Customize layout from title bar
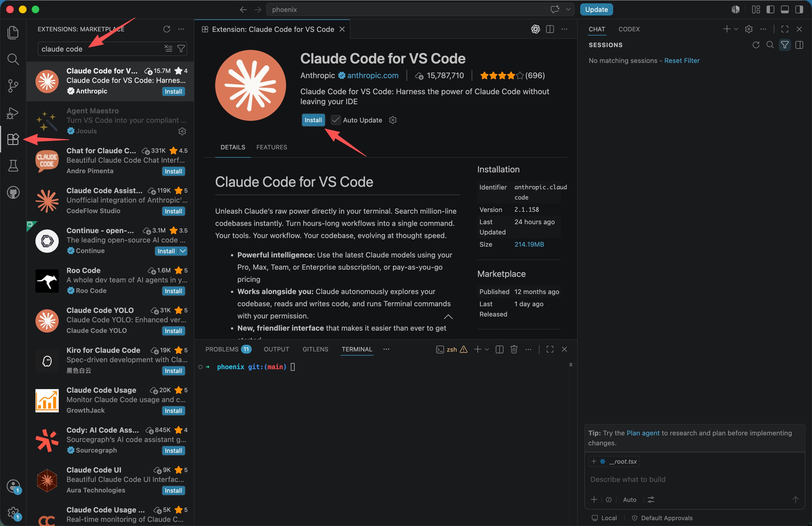This screenshot has height=526, width=812. point(756,9)
